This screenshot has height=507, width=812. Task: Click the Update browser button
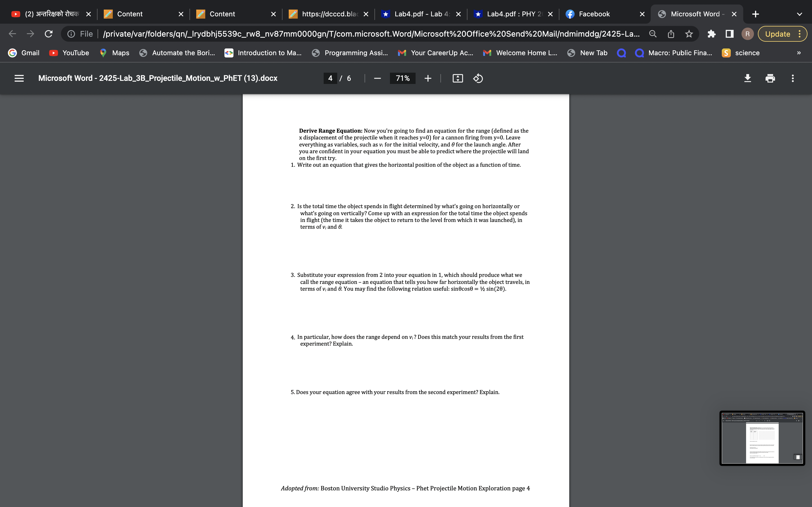pyautogui.click(x=777, y=34)
